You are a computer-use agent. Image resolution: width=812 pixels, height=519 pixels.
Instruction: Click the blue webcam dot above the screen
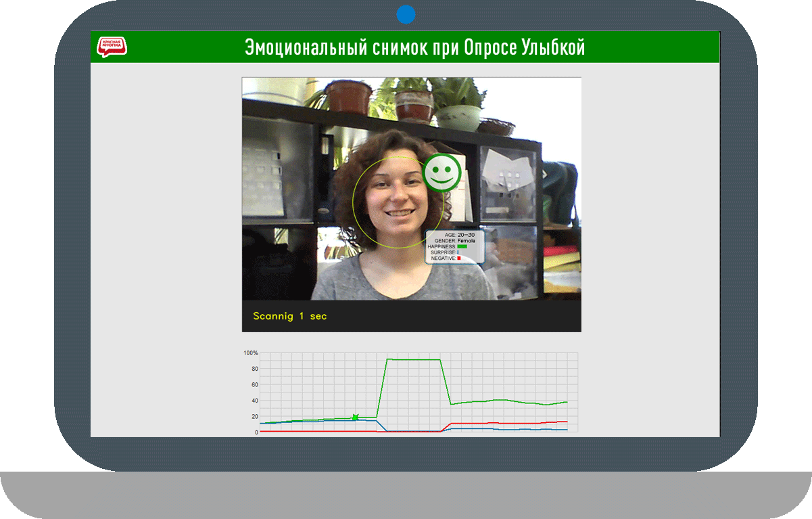(406, 14)
